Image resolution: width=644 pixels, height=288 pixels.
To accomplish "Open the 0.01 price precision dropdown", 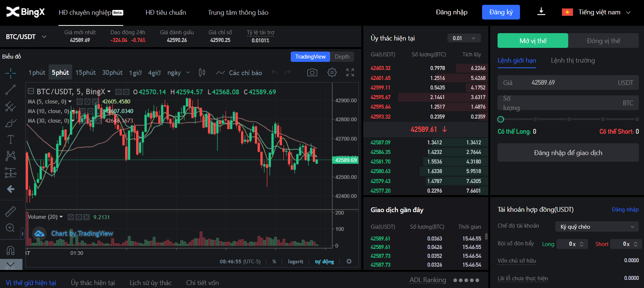I will click(x=464, y=38).
